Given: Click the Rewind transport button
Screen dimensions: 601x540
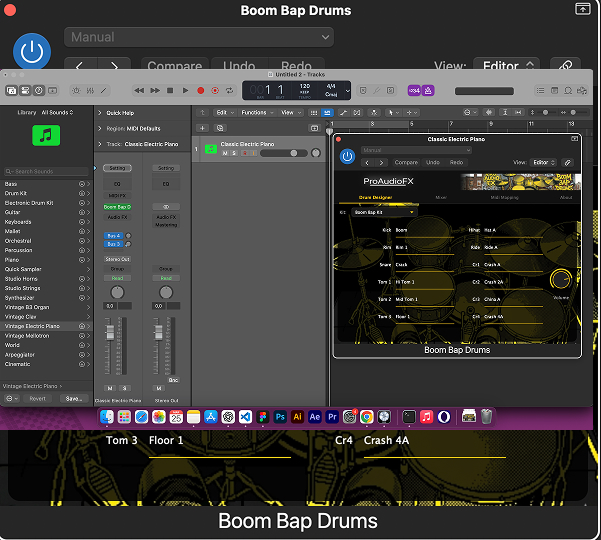Looking at the screenshot, I should (139, 90).
